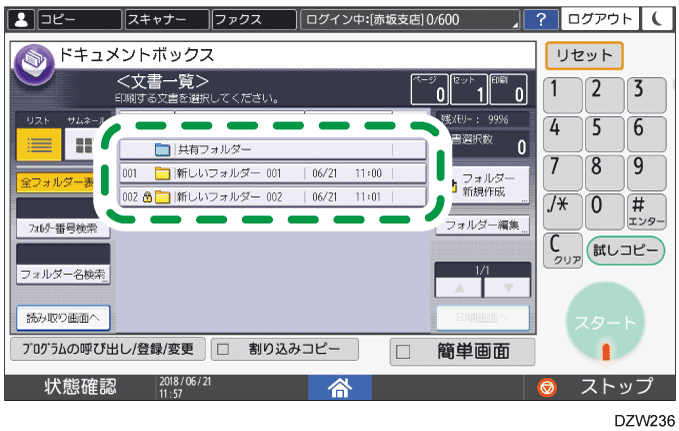Tap the 印刷画面へ button
This screenshot has width=679, height=431.
[x=482, y=318]
